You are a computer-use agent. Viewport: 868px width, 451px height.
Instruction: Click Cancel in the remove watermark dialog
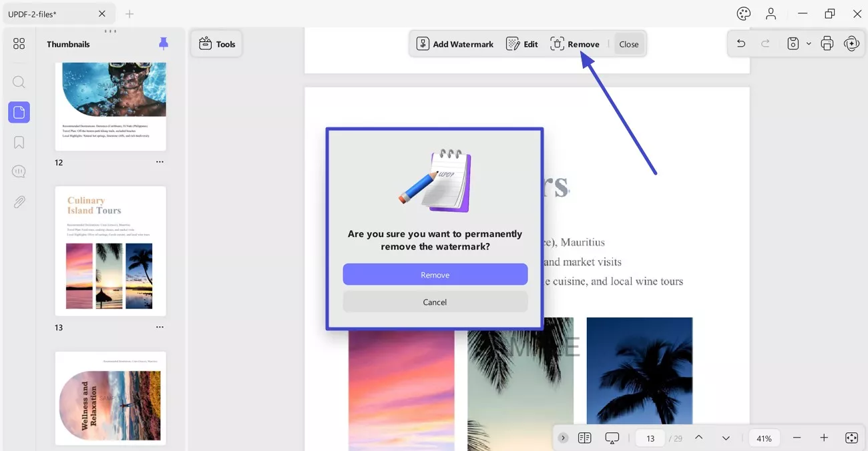click(x=435, y=302)
